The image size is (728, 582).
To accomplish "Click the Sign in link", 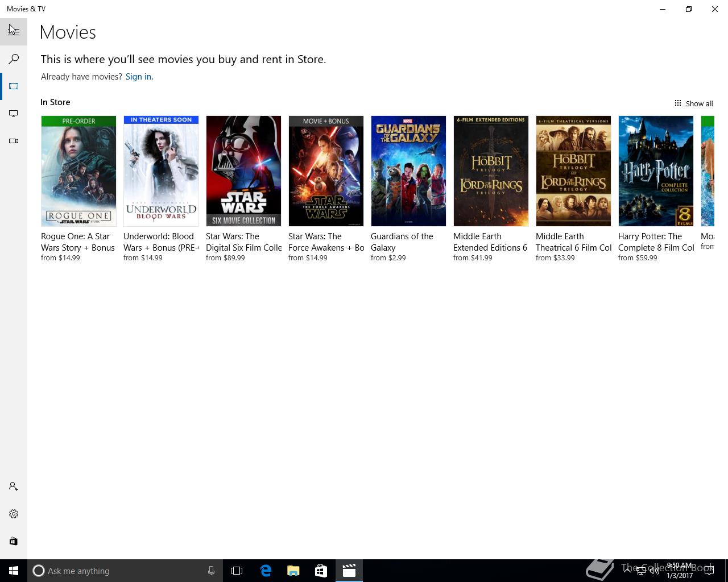I will coord(138,77).
